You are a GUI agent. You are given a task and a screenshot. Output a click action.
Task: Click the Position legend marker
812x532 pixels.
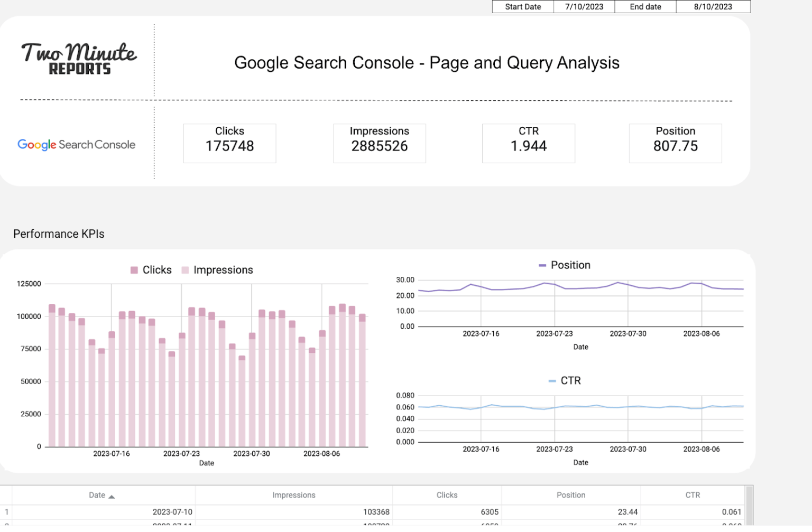coord(542,265)
